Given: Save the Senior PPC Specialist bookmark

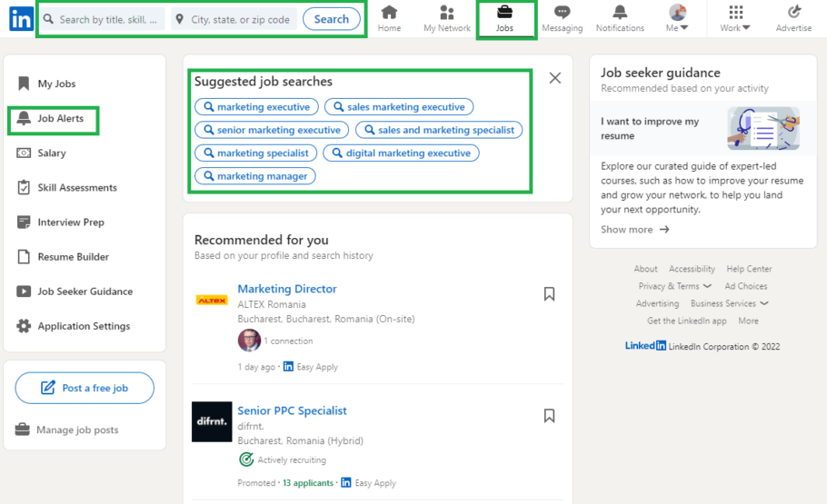Looking at the screenshot, I should pyautogui.click(x=549, y=416).
